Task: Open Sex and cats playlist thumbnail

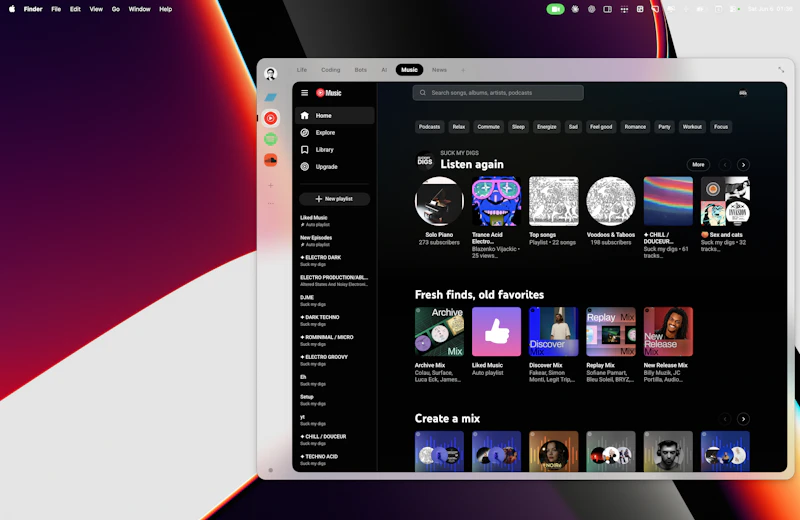Action: pyautogui.click(x=725, y=201)
